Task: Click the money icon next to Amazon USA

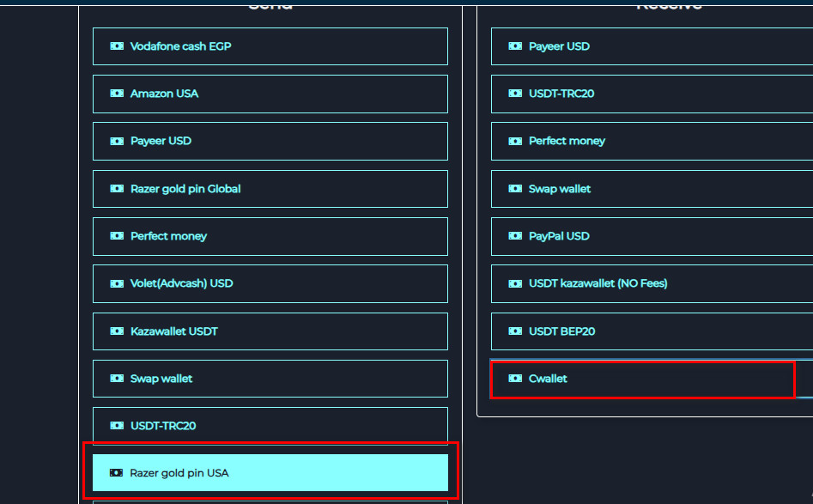Action: (117, 94)
